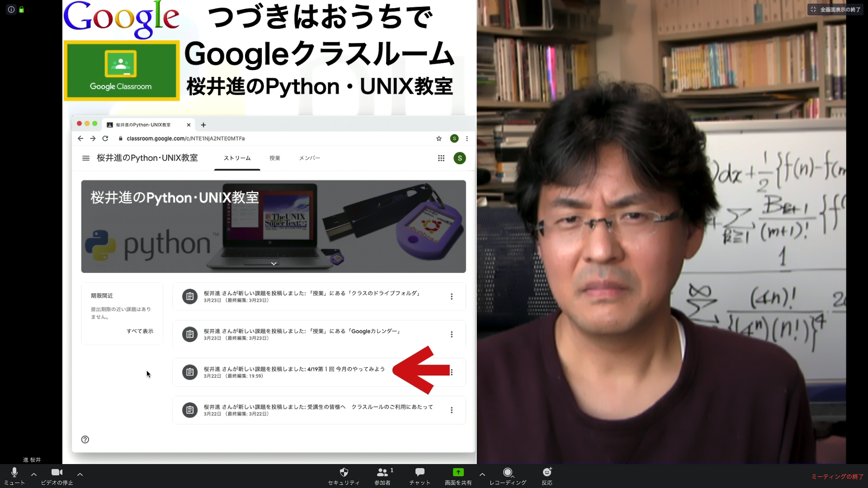Open options for クラスのドライブフォルダ post
Viewport: 868px width, 488px height.
click(451, 296)
